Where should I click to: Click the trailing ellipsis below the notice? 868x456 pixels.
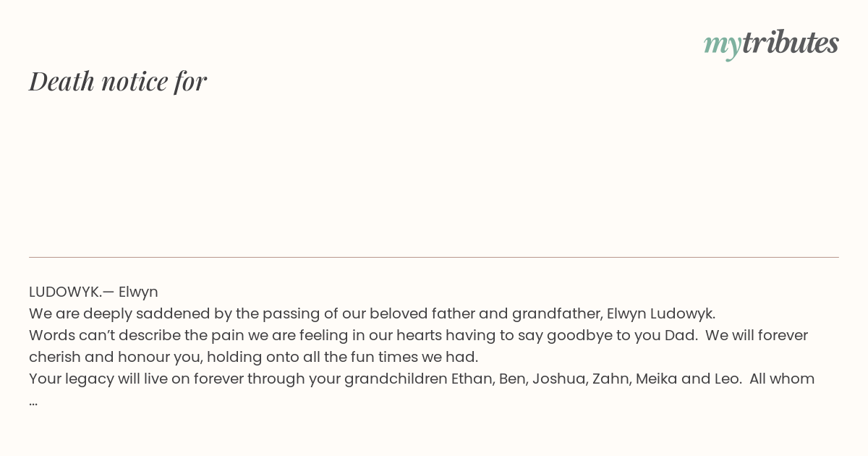click(33, 402)
